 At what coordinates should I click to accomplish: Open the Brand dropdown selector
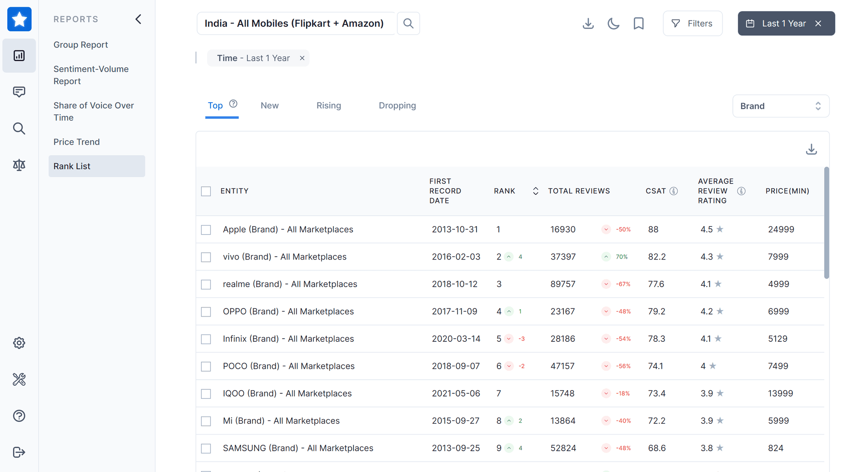point(781,106)
